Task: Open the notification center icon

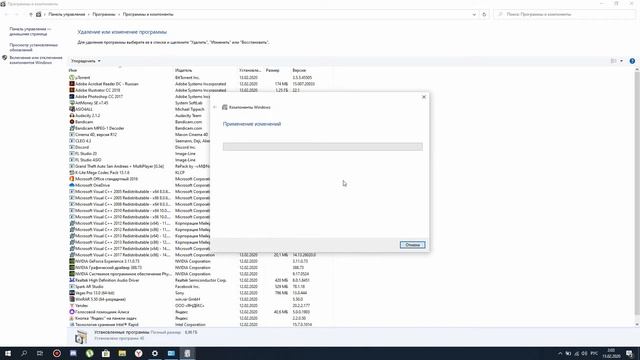Action: 629,353
